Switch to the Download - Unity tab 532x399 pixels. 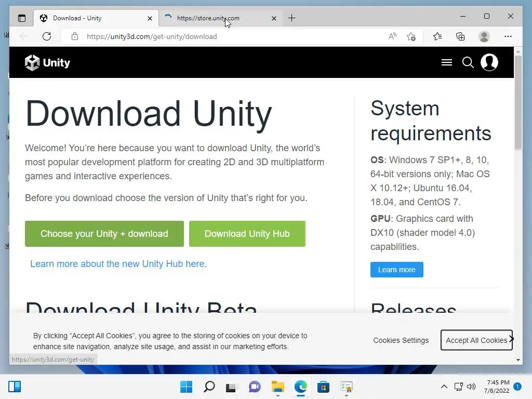96,18
